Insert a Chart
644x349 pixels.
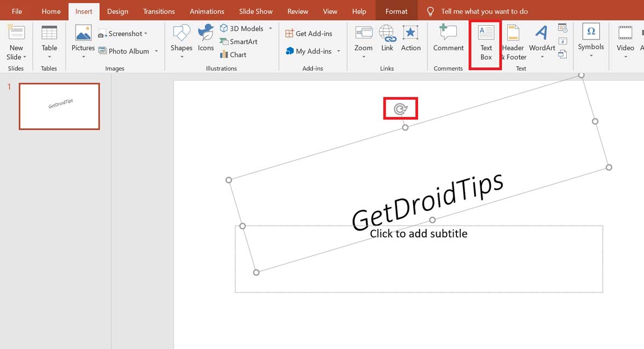(x=233, y=54)
